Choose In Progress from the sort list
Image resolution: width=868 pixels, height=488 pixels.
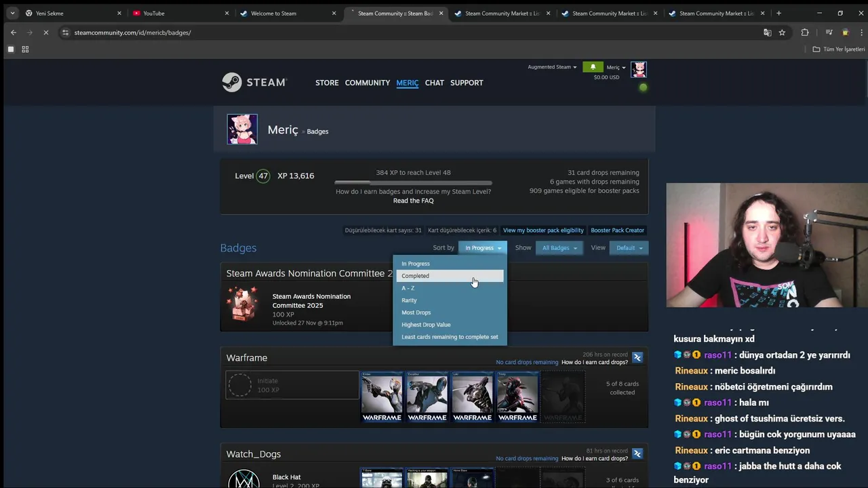(450, 264)
